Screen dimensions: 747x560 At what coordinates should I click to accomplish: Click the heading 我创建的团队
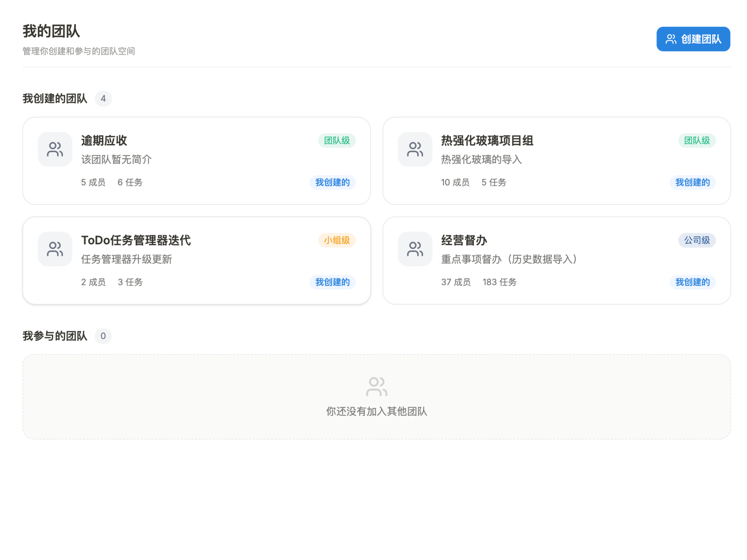point(55,99)
